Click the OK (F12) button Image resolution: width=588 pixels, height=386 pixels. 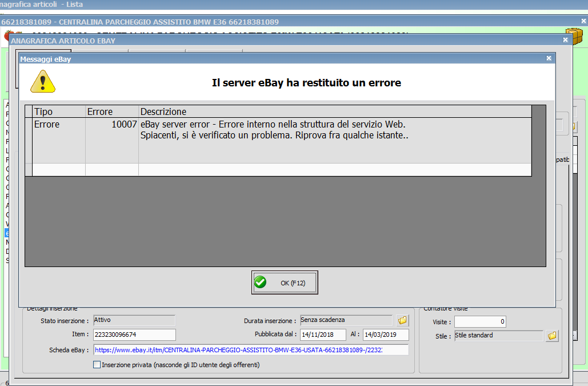click(x=285, y=282)
